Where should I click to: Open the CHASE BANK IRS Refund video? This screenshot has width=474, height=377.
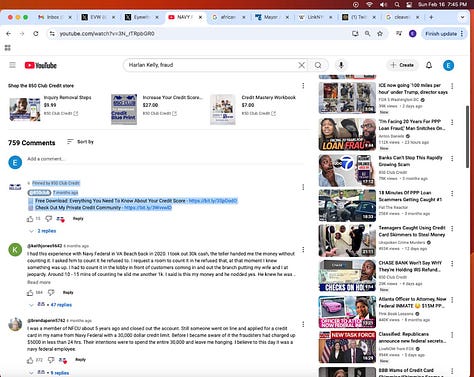point(347,276)
